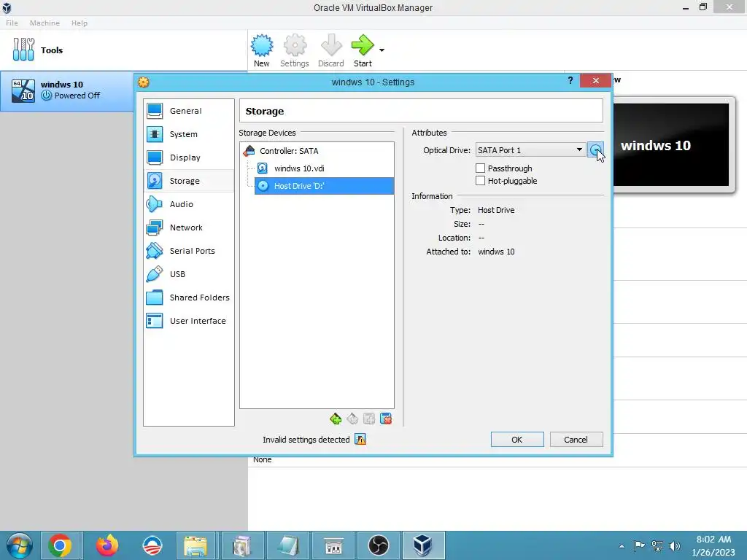Open the System settings category

click(x=189, y=134)
